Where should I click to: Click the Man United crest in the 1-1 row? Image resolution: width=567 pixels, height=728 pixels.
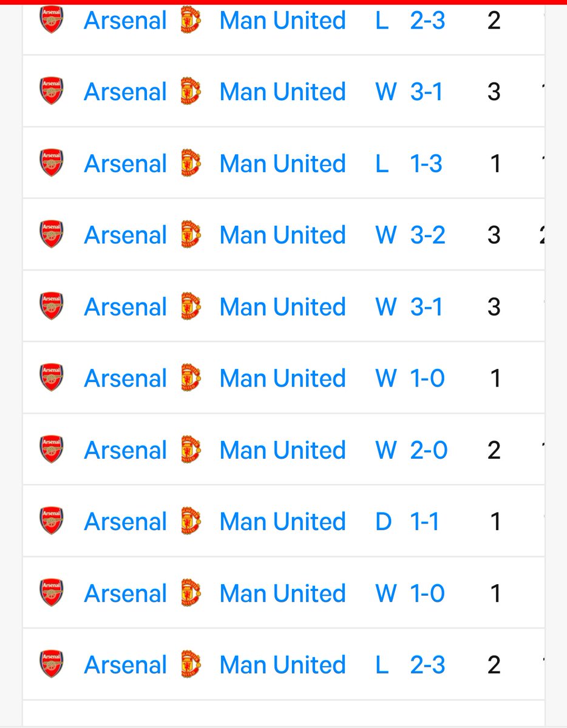[191, 521]
